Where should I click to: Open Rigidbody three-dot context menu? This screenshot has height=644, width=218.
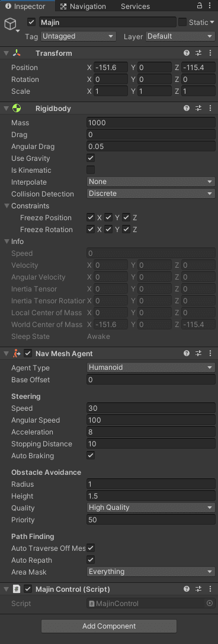coord(210,109)
